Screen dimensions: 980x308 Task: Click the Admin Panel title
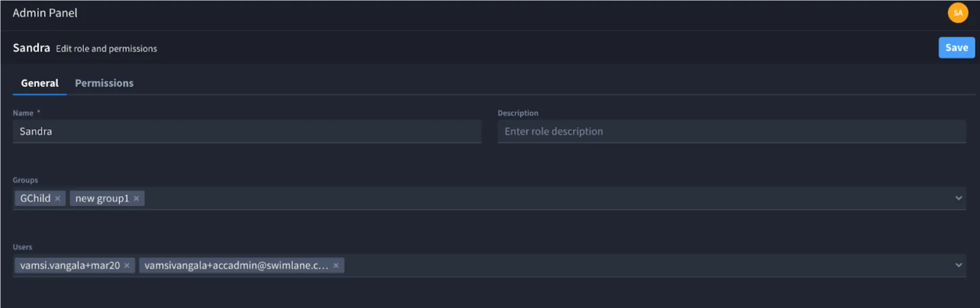click(x=45, y=13)
